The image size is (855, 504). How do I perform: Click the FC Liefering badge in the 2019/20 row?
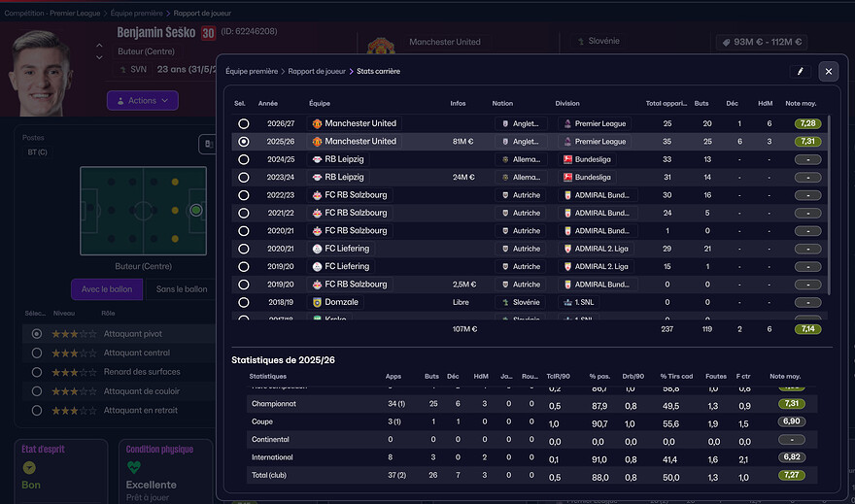[x=317, y=266]
